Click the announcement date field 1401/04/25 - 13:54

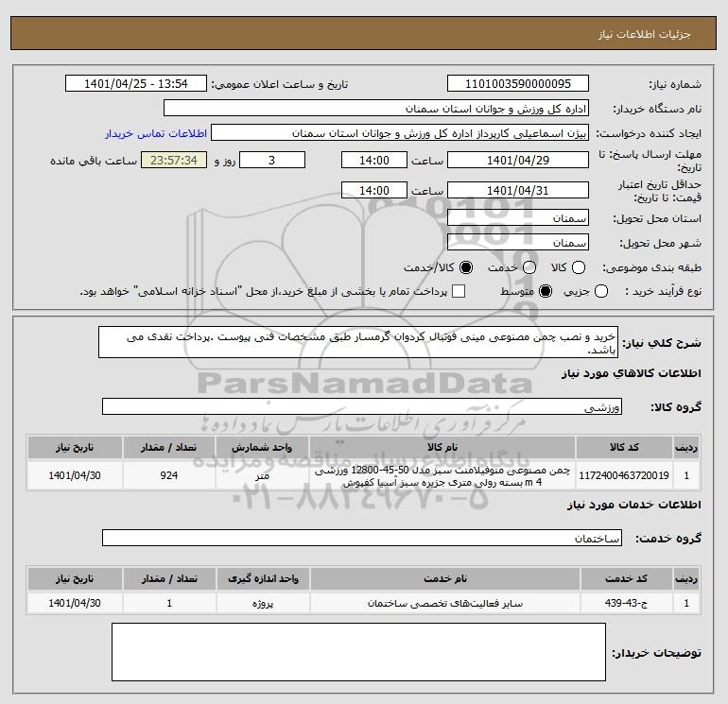coord(135,84)
